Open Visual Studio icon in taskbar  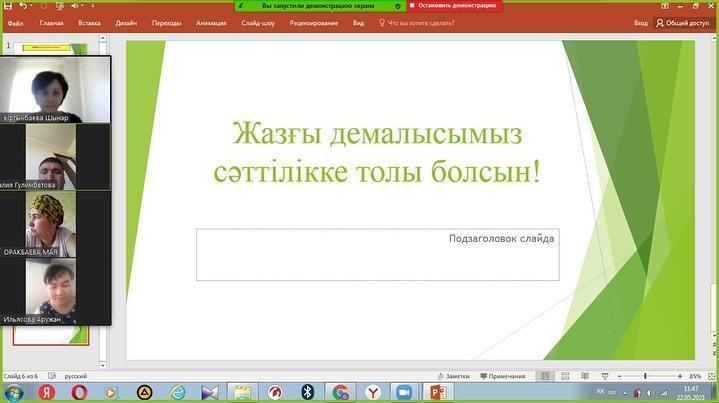tap(210, 392)
